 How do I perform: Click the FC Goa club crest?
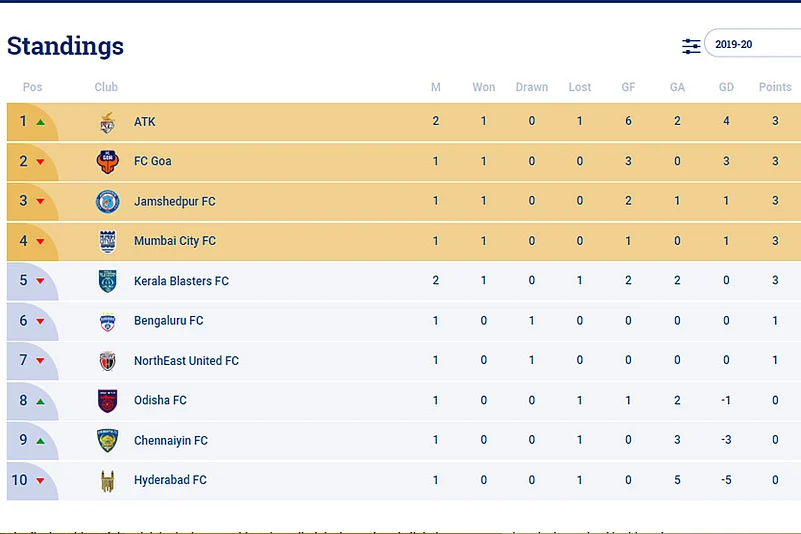tap(107, 161)
